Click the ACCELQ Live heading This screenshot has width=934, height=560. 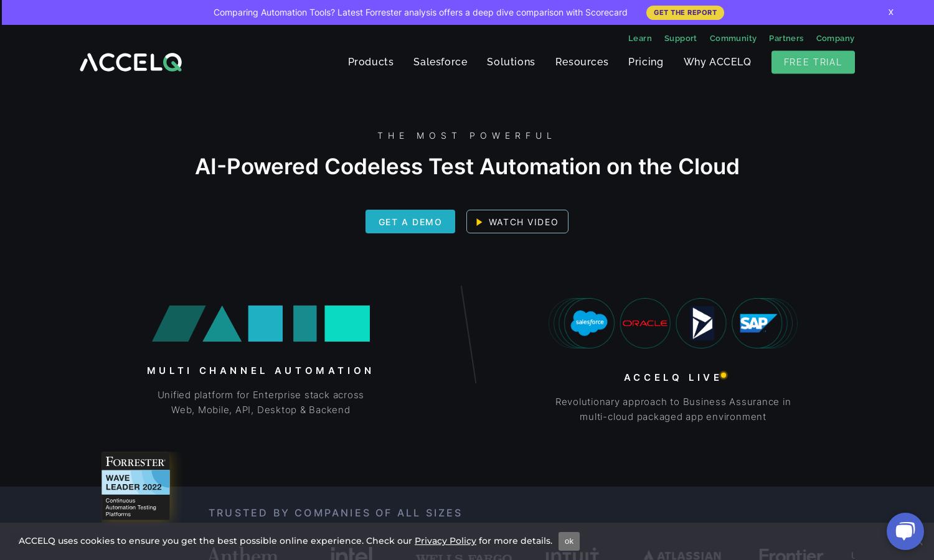click(x=672, y=377)
